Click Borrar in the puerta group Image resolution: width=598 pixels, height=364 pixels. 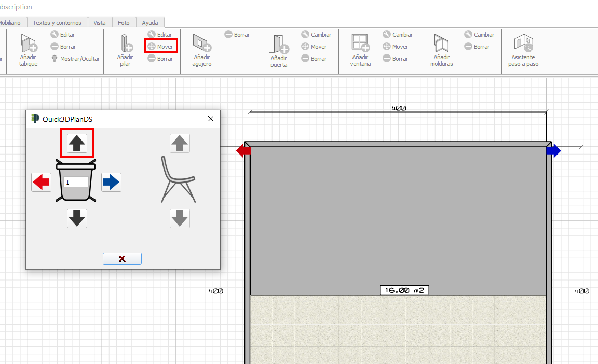coord(314,59)
